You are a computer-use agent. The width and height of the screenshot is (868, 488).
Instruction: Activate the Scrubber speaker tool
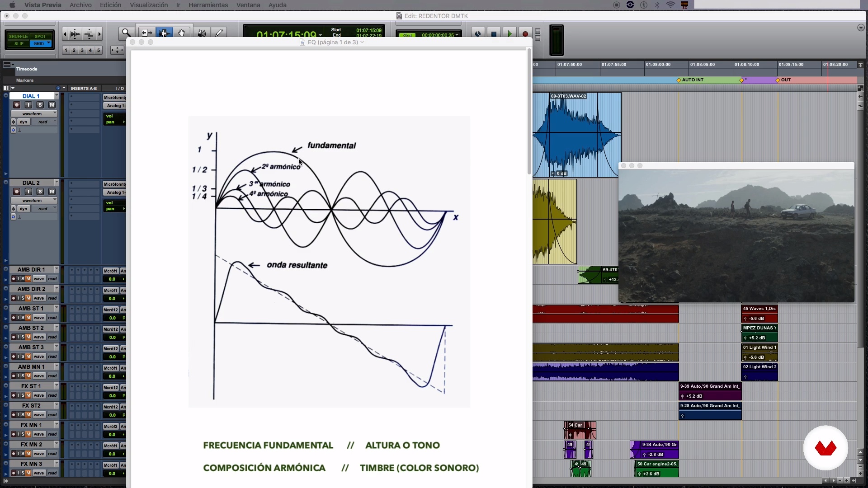[x=202, y=33]
